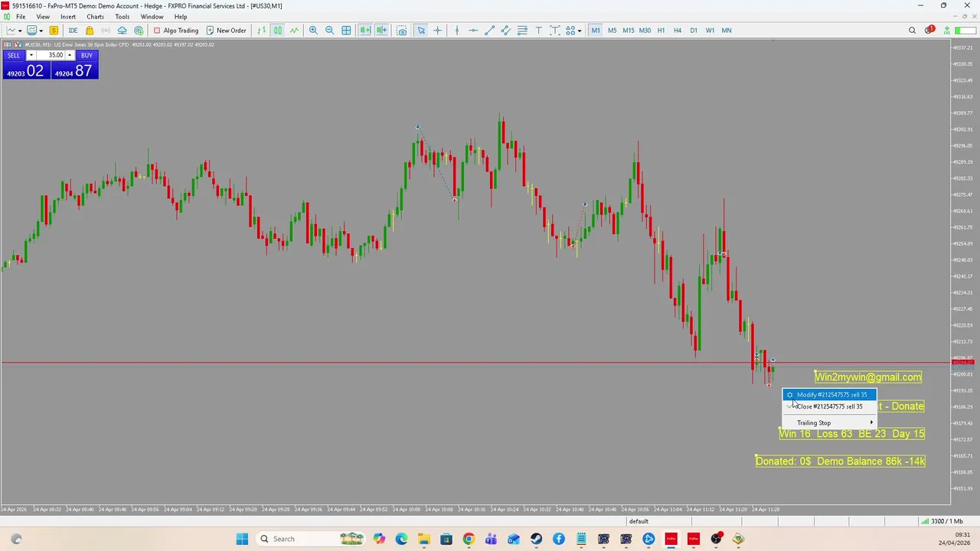Switch to H4 timeframe

[677, 31]
